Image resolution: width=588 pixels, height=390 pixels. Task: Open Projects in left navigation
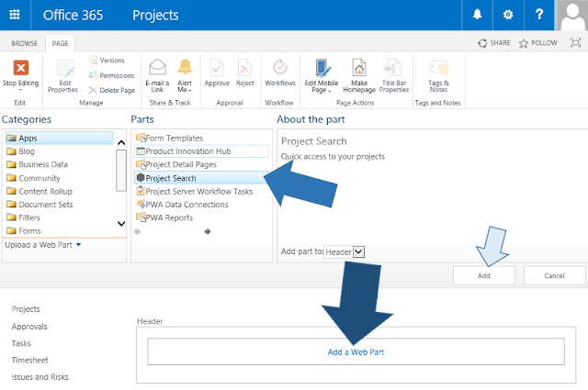click(26, 309)
